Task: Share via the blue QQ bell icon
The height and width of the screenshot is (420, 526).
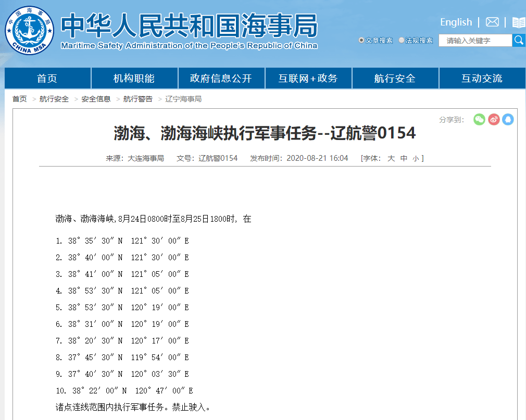Action: click(508, 119)
